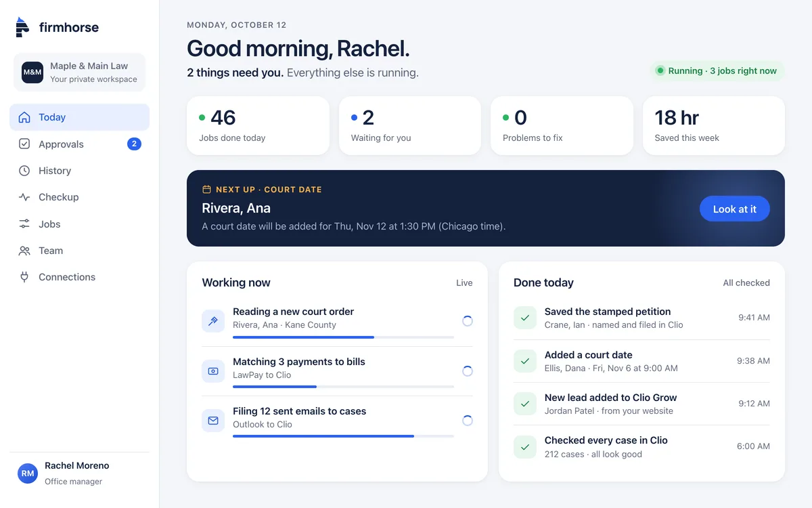Open the Problems to fix card
The image size is (812, 508).
click(x=562, y=125)
